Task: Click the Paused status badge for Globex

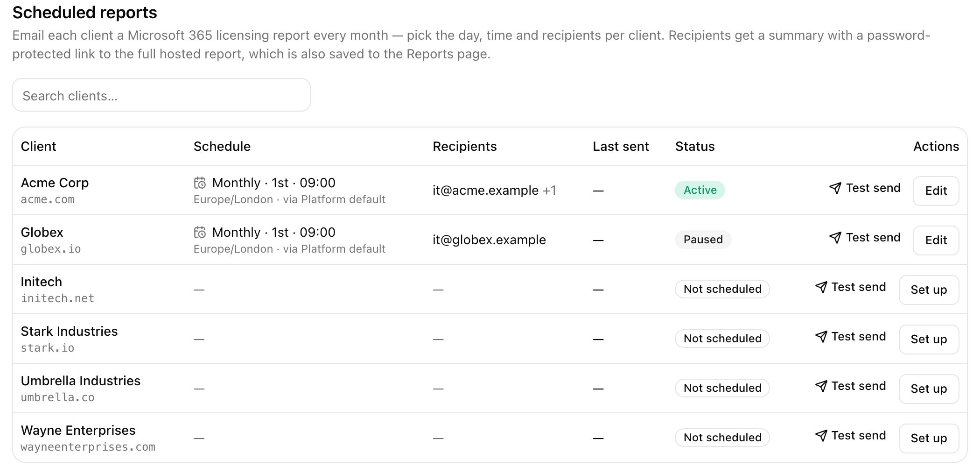Action: click(703, 240)
